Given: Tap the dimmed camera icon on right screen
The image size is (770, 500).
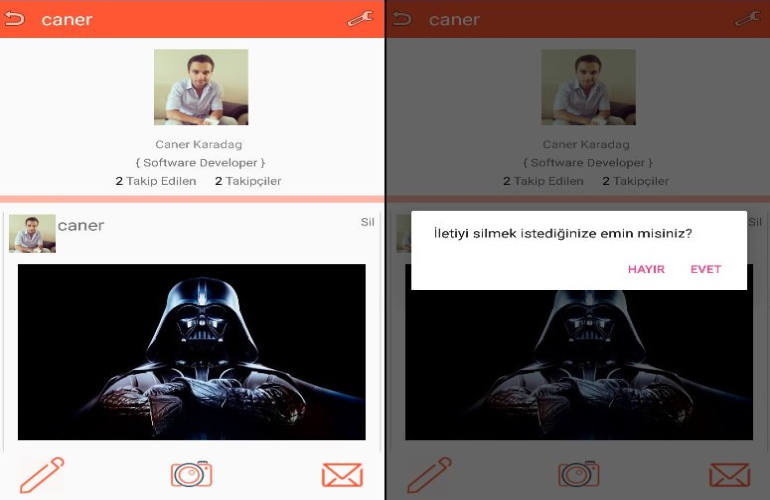Looking at the screenshot, I should [x=578, y=473].
